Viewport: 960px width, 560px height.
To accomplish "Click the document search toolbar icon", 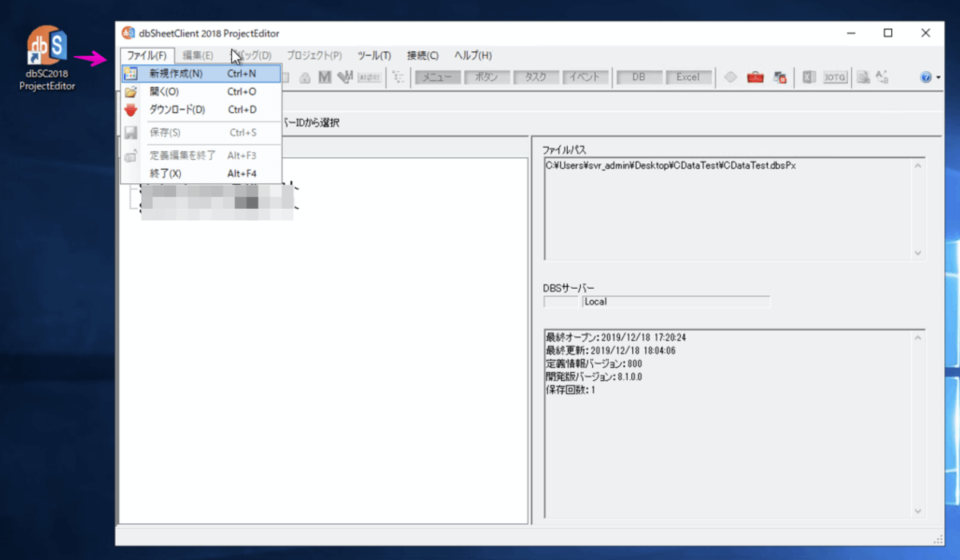I will coord(863,78).
